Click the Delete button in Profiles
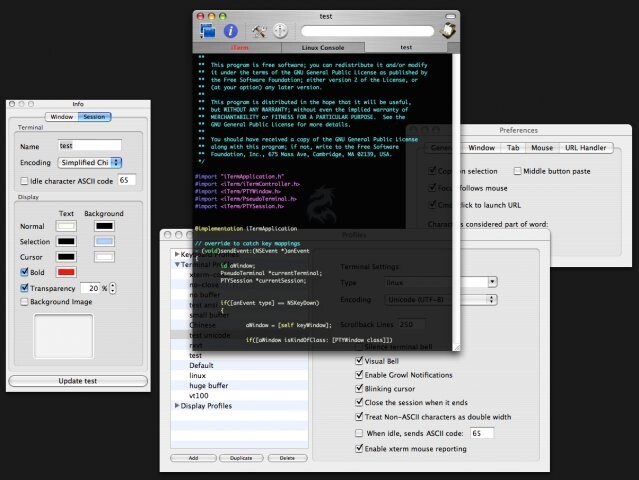Screen dimensions: 639x480 pyautogui.click(x=287, y=458)
